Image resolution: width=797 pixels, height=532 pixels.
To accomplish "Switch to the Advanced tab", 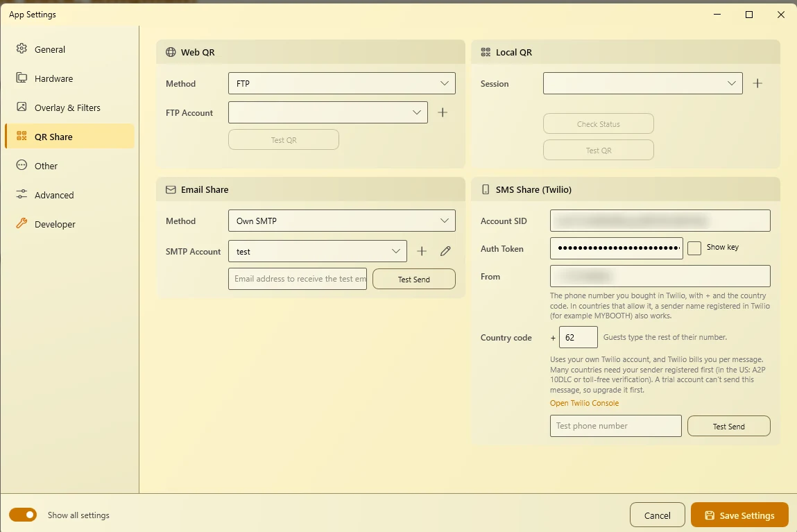I will pyautogui.click(x=69, y=195).
